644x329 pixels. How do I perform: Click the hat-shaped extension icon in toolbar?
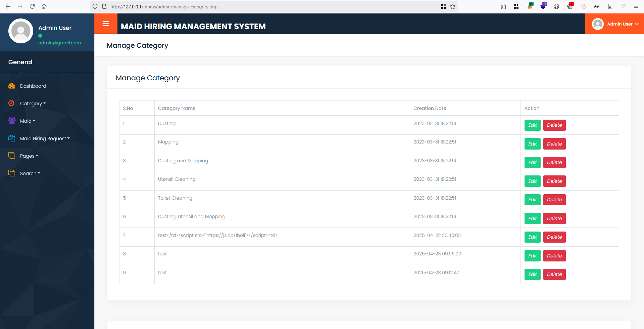[x=597, y=6]
